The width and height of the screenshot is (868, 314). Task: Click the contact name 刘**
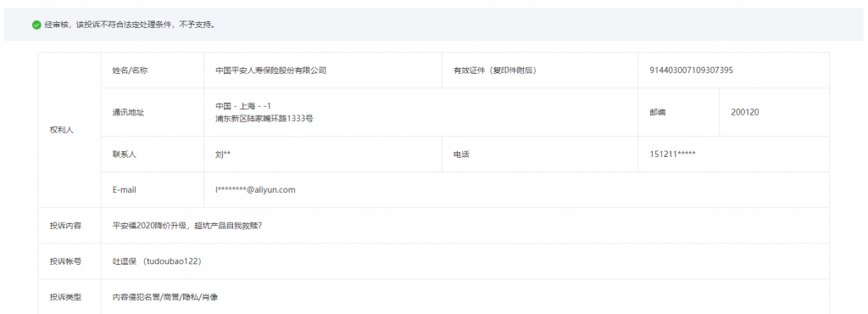coord(223,154)
